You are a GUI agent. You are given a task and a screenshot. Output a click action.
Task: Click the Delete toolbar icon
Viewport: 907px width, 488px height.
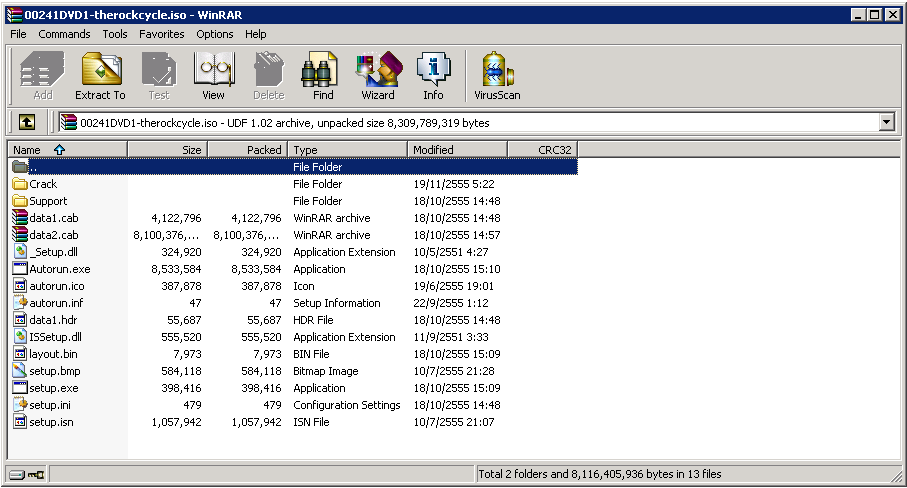point(268,69)
